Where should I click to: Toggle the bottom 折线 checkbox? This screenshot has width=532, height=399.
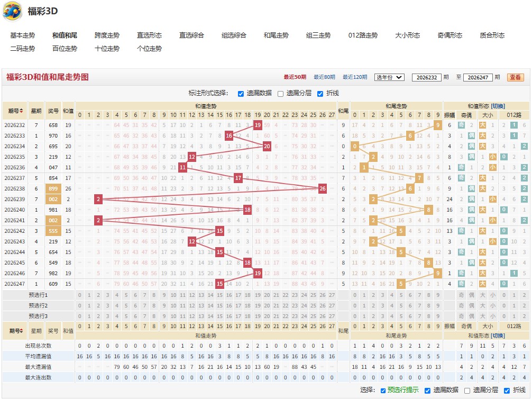507,391
